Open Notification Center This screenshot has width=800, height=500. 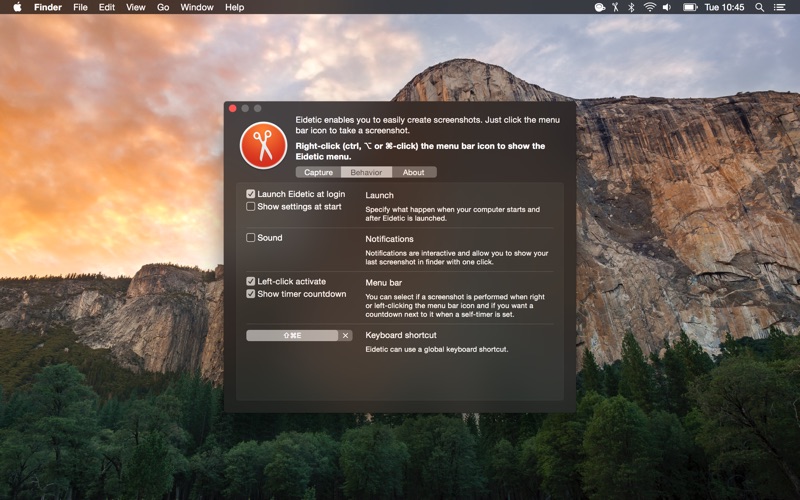(780, 7)
